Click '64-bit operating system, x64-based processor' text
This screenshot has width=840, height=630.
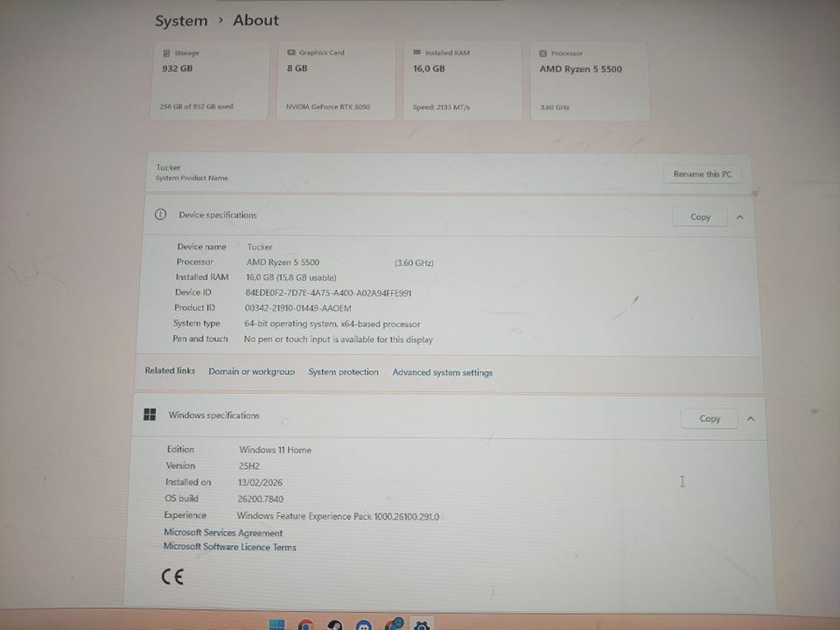[x=332, y=324]
